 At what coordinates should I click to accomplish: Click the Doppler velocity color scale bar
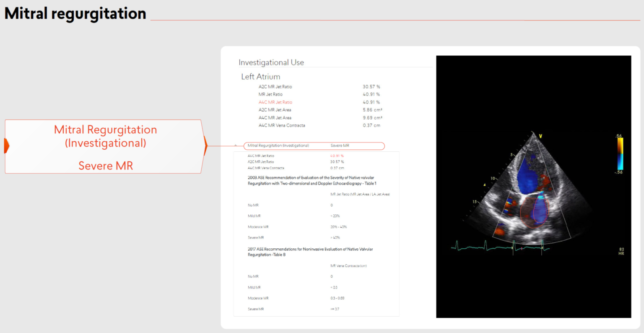click(620, 153)
